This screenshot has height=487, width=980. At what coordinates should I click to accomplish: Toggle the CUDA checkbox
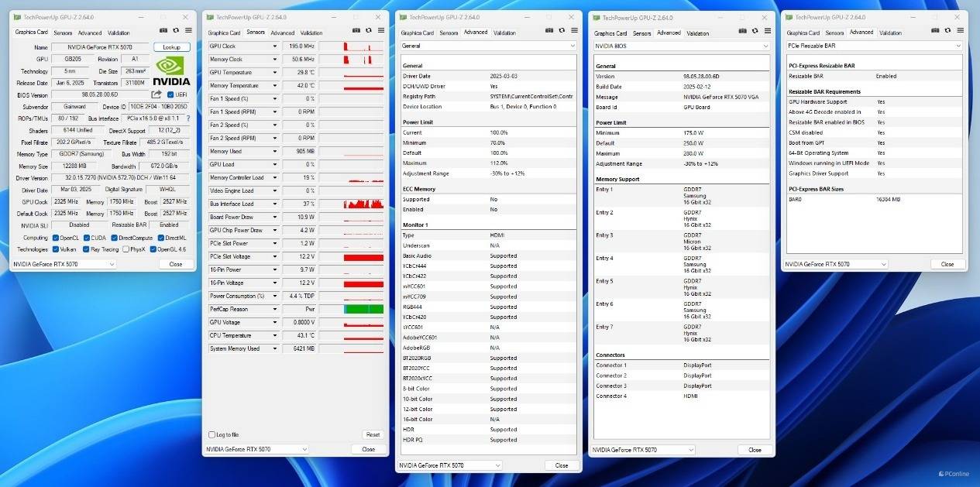(86, 238)
